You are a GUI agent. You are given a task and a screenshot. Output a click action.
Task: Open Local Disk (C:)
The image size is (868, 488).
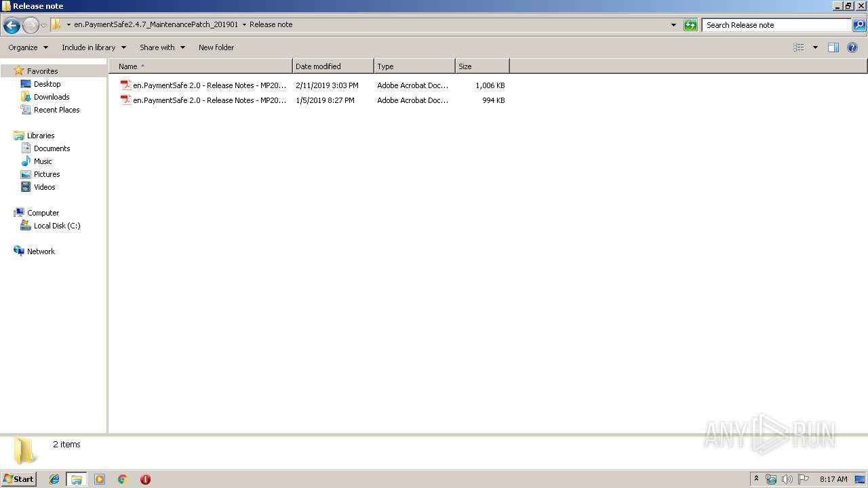tap(57, 226)
